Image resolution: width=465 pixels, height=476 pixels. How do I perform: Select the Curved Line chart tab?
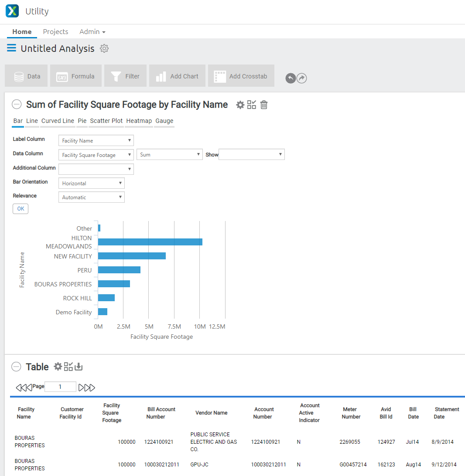(58, 121)
